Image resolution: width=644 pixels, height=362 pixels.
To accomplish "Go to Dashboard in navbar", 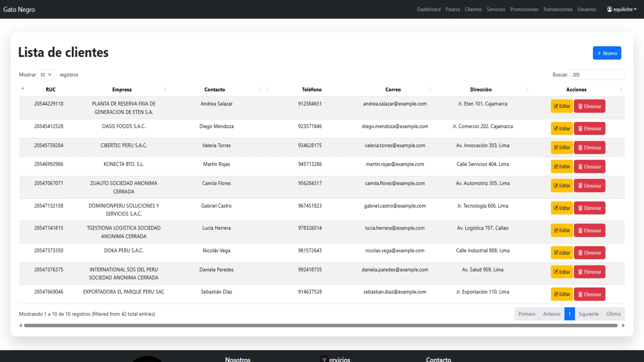I will coord(429,9).
